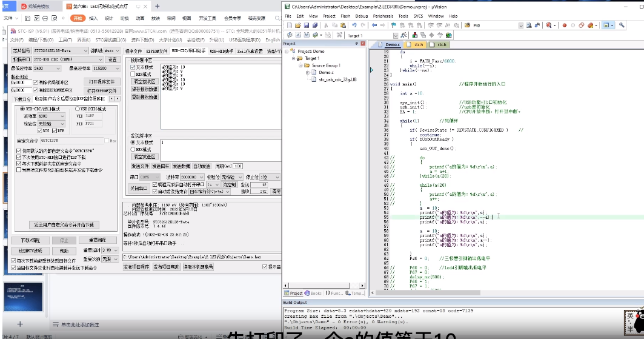Toggle the RTS checkbox in STC-ISP

pos(40,130)
